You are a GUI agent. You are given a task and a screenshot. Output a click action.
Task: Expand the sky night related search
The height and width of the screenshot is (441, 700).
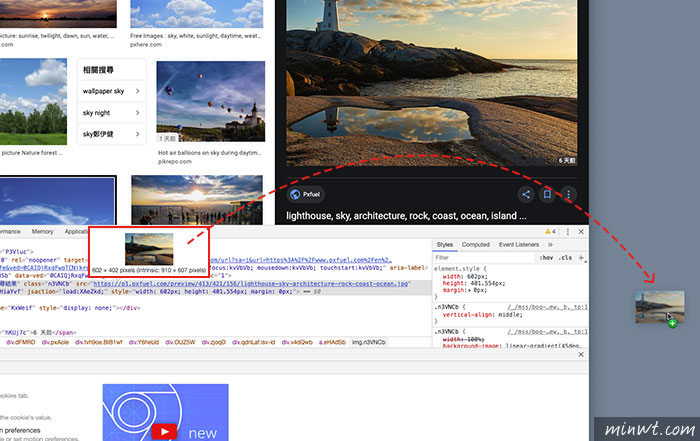tap(112, 113)
